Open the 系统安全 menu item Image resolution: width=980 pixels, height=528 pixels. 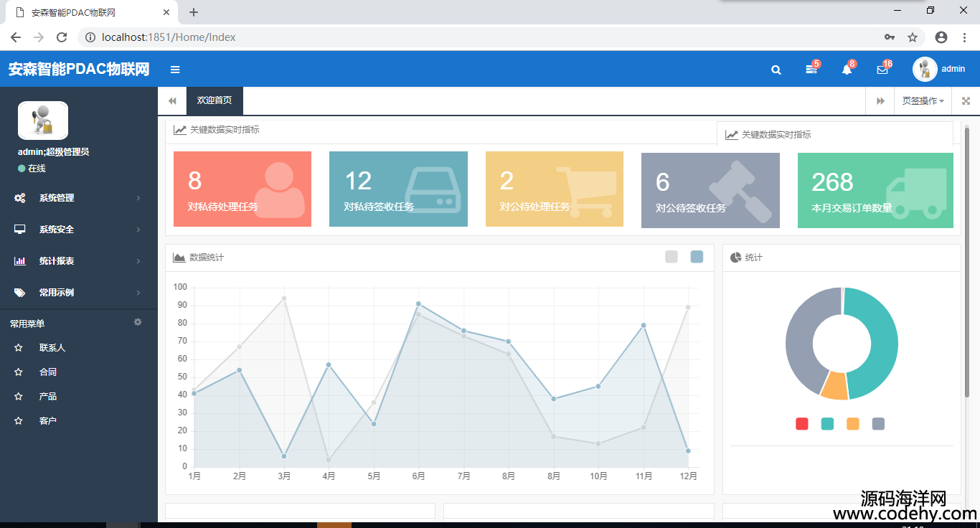coord(78,230)
